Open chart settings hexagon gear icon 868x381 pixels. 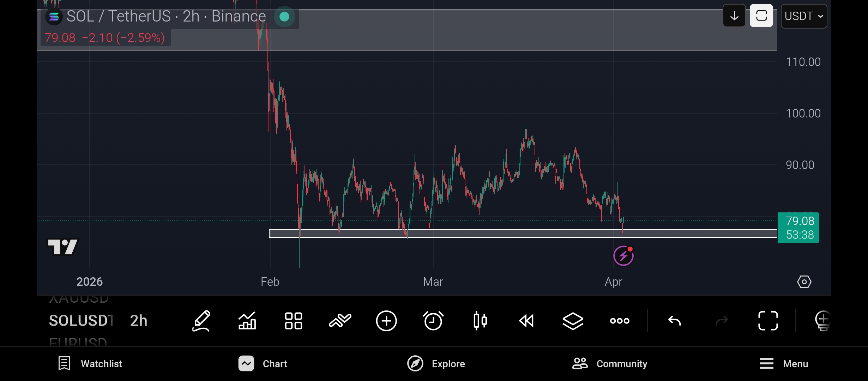click(x=804, y=282)
